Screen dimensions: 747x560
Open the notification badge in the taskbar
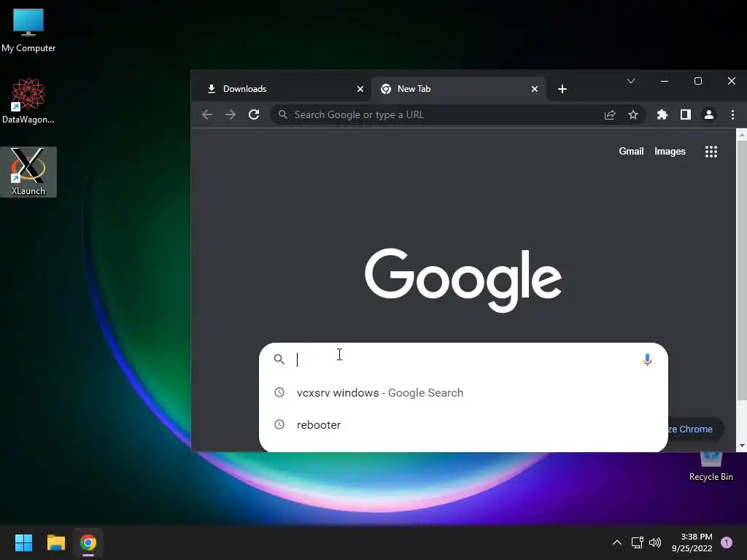pos(727,542)
